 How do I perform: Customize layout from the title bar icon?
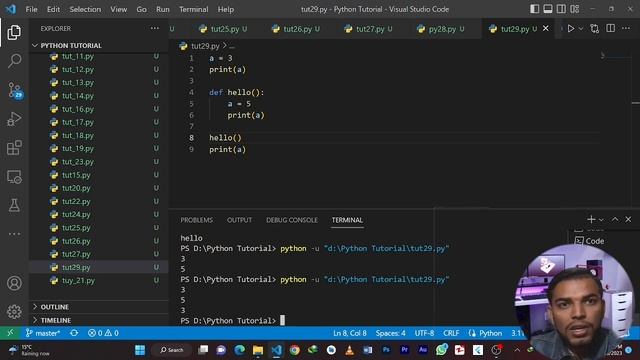pyautogui.click(x=575, y=9)
